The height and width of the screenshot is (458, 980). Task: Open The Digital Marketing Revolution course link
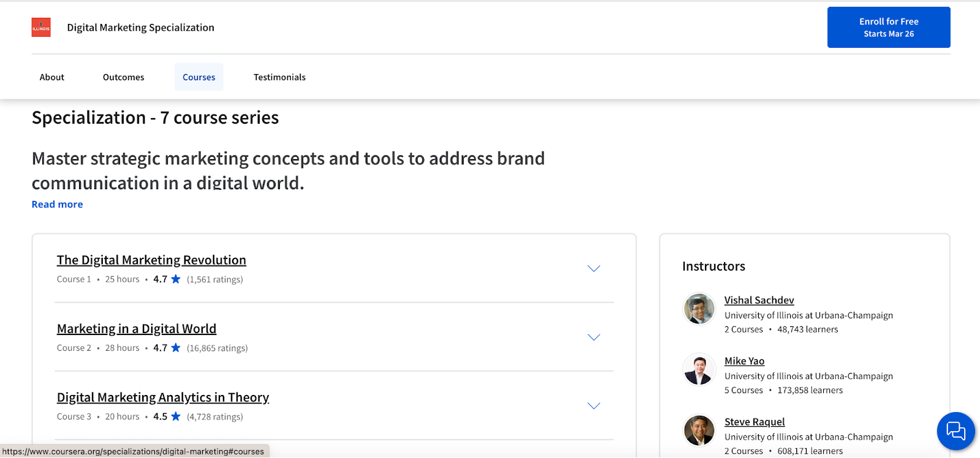(x=151, y=260)
